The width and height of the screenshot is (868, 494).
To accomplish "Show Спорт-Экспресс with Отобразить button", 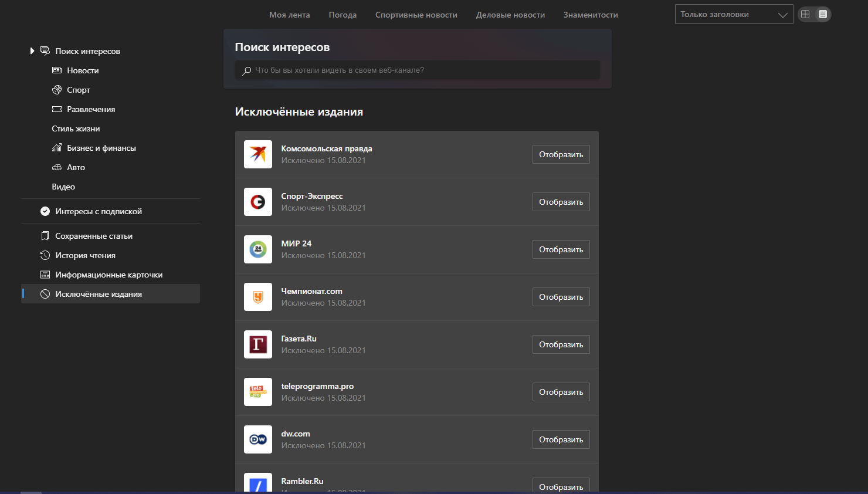I will pos(561,202).
